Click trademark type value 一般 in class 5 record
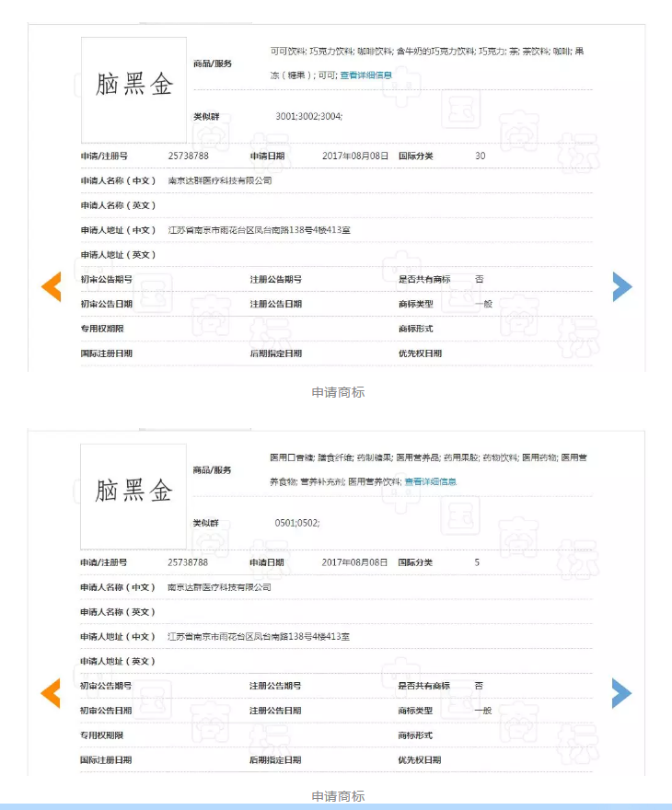This screenshot has width=672, height=810. (x=483, y=711)
